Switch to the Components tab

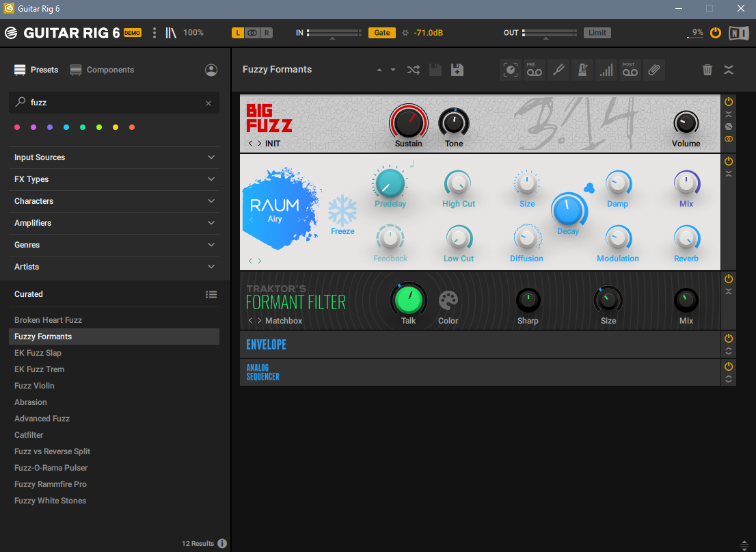coord(103,70)
